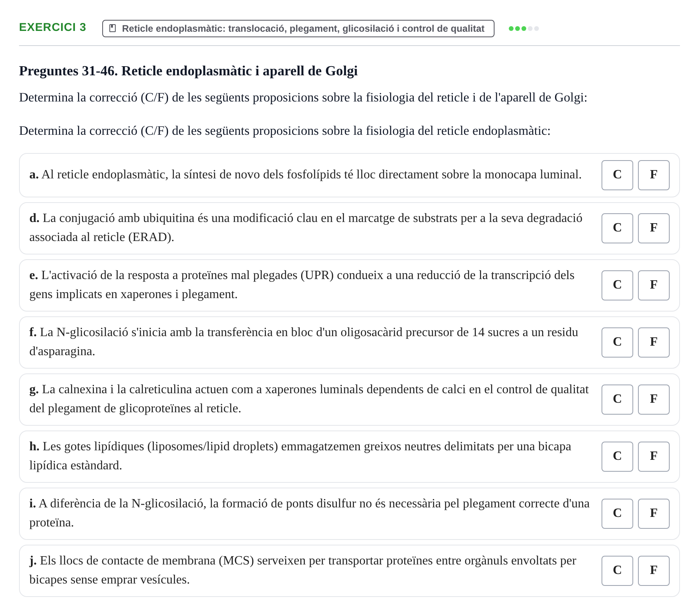Choose C for lipid droplets statement h
699x616 pixels.
point(617,457)
